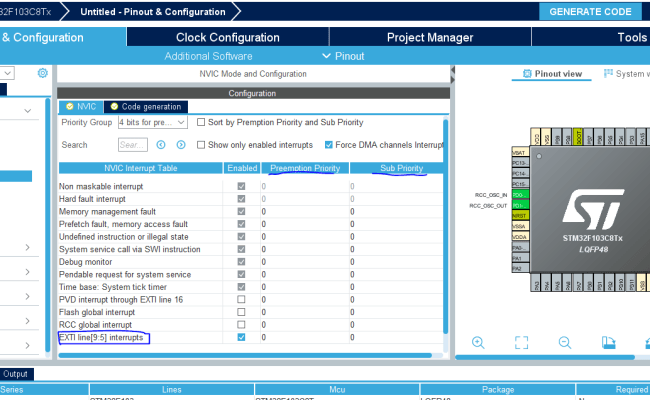
Task: Enable Sort by Premption Priority and Sub Priority
Action: pyautogui.click(x=201, y=122)
